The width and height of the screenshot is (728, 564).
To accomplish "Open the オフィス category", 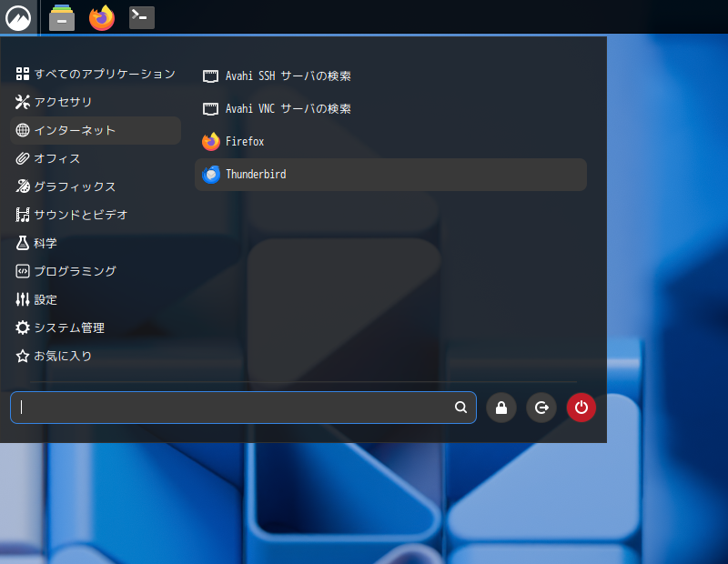I will click(96, 159).
